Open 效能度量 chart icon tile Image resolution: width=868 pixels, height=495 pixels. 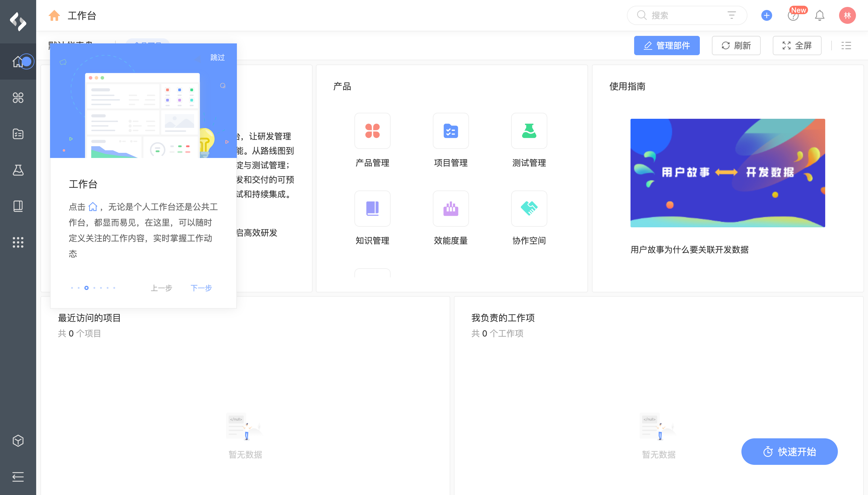click(x=450, y=208)
